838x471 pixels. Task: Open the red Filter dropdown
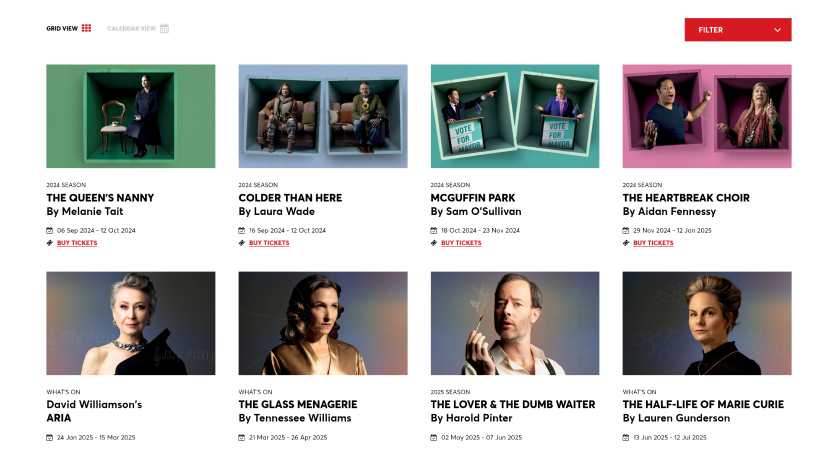738,30
